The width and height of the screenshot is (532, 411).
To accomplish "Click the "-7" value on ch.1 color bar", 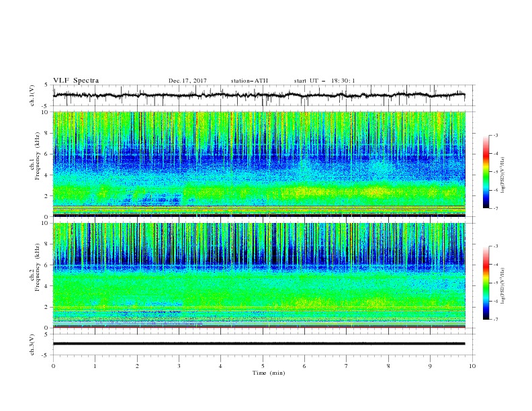I will (x=495, y=208).
